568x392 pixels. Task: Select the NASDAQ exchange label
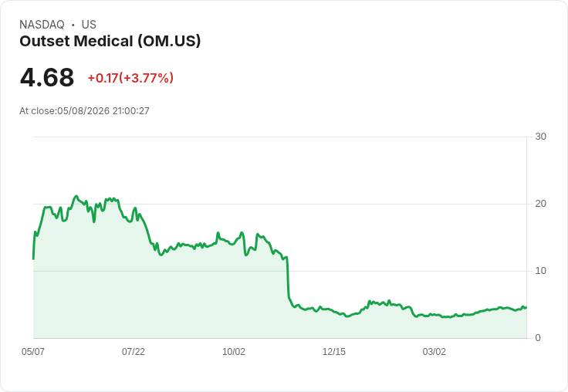(42, 25)
